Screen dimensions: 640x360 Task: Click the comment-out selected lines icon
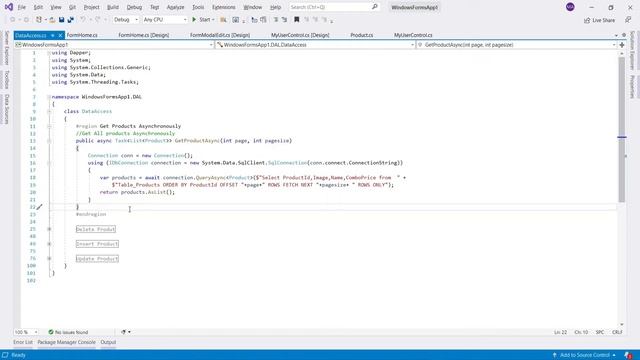[276, 20]
